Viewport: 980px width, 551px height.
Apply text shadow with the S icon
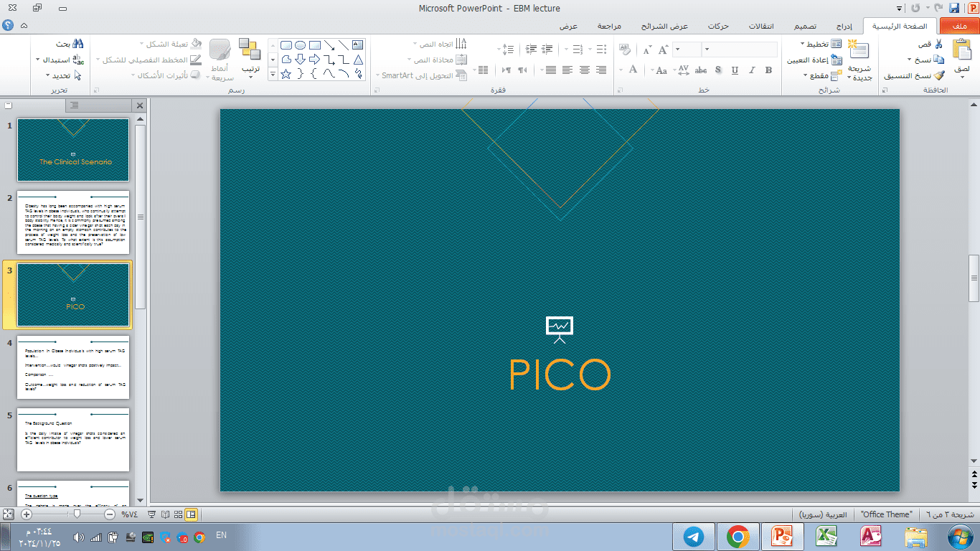pyautogui.click(x=717, y=70)
